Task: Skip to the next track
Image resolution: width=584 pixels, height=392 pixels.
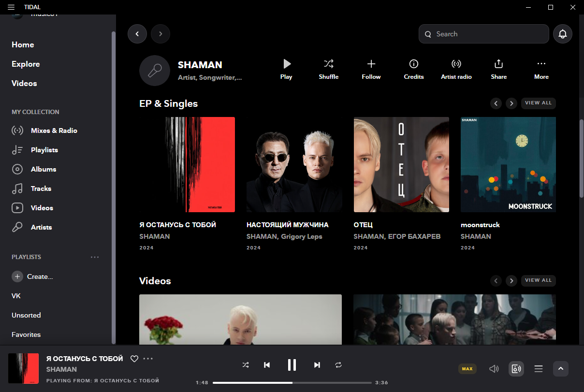Action: [317, 365]
